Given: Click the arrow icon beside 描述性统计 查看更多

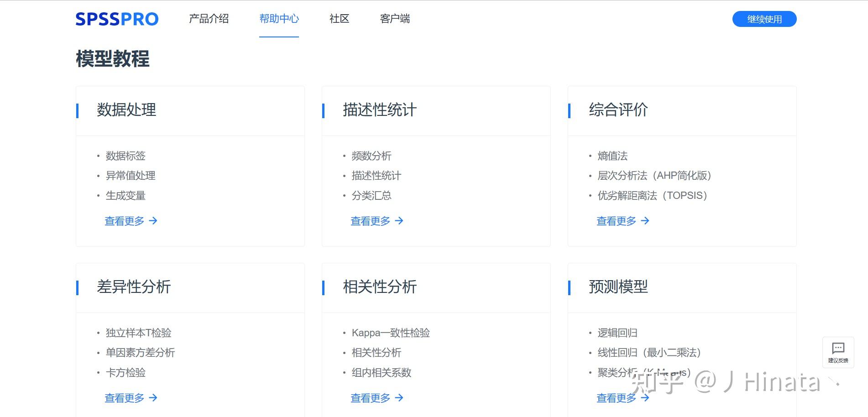Looking at the screenshot, I should (x=400, y=221).
